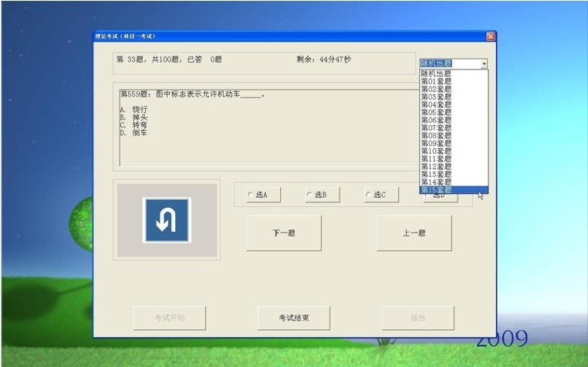The width and height of the screenshot is (588, 367).
Task: Click answer text D. 倒车
Action: (x=133, y=133)
